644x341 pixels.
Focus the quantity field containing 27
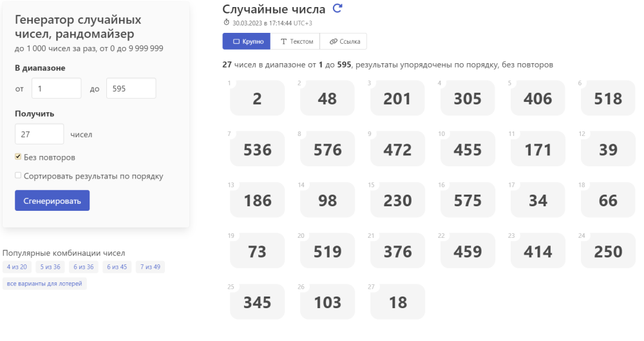39,134
